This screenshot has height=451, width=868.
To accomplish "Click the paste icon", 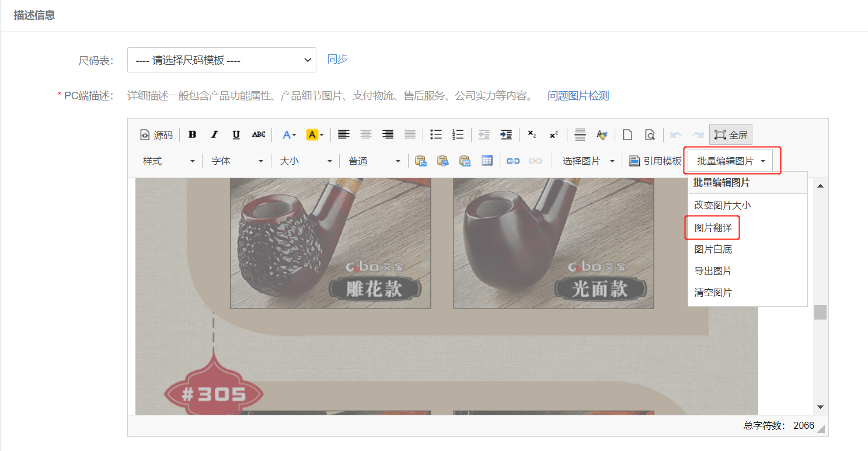I will [x=421, y=161].
